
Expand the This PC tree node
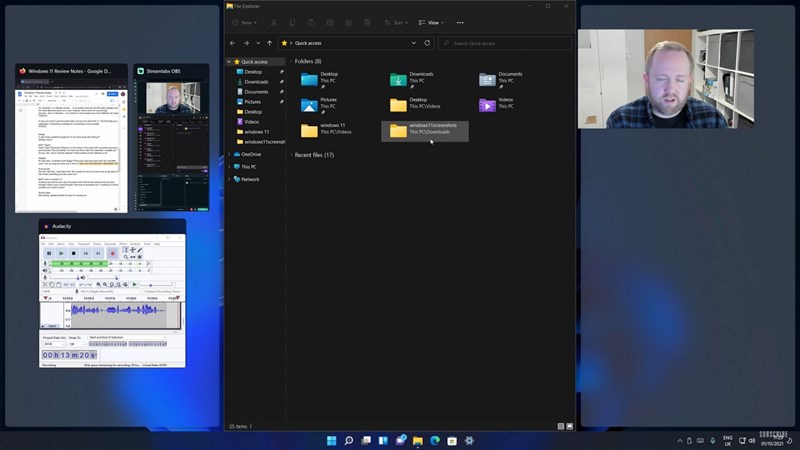[229, 167]
